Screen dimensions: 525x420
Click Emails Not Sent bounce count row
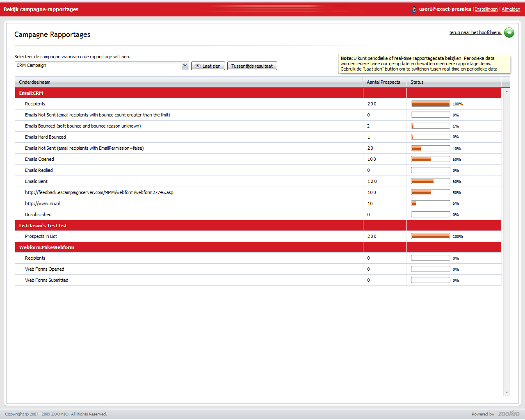click(258, 115)
